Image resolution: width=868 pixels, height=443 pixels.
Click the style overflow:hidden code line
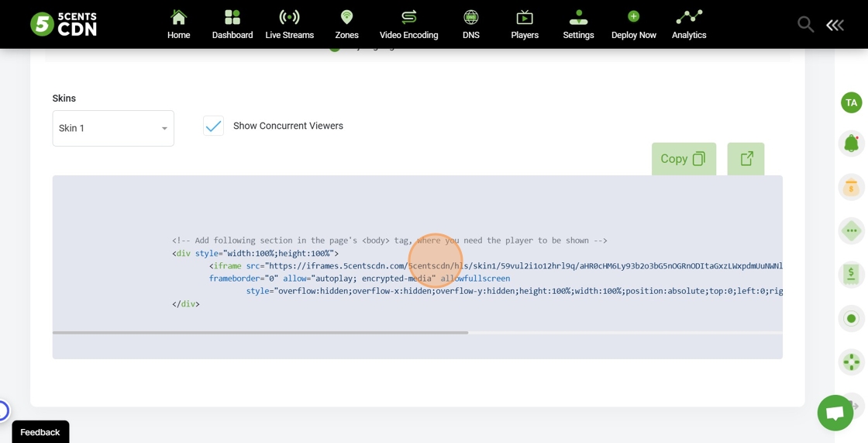coord(515,291)
